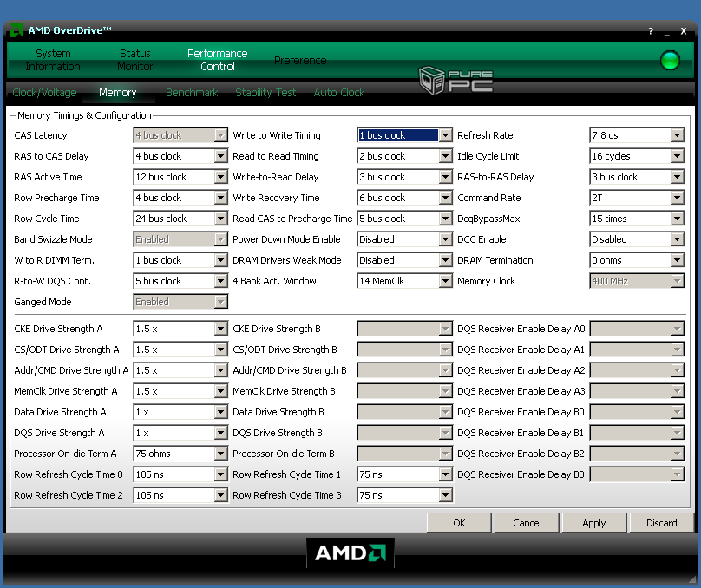The image size is (701, 588).
Task: Click the 'Memory Clock' label
Action: 487,281
